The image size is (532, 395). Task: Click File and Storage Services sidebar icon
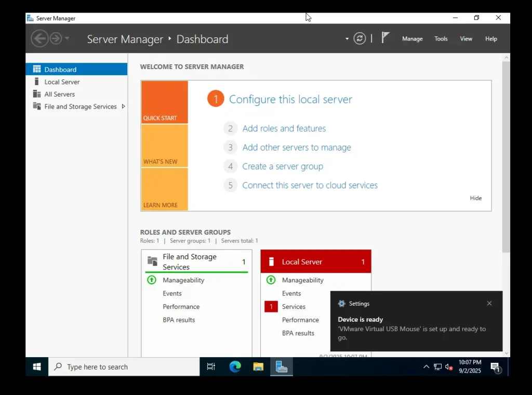37,106
